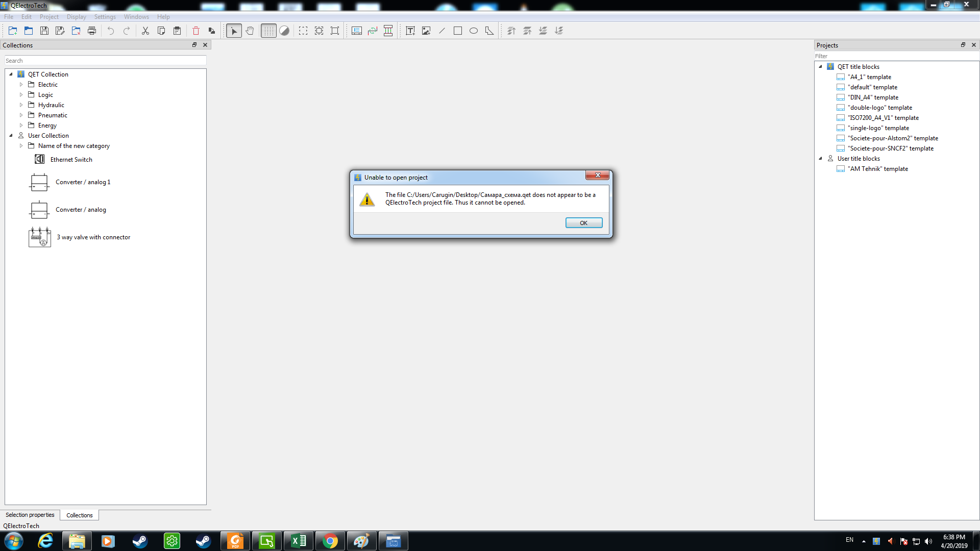This screenshot has height=551, width=980.
Task: Click the Collections search field
Action: click(105, 61)
